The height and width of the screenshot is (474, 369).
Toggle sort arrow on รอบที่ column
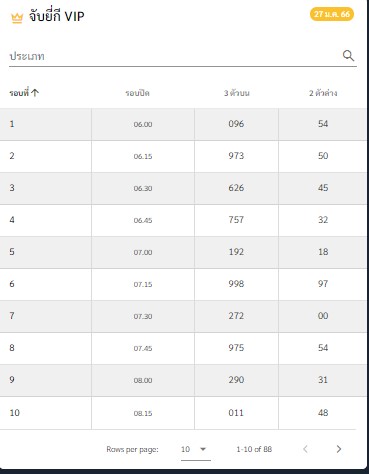click(35, 93)
